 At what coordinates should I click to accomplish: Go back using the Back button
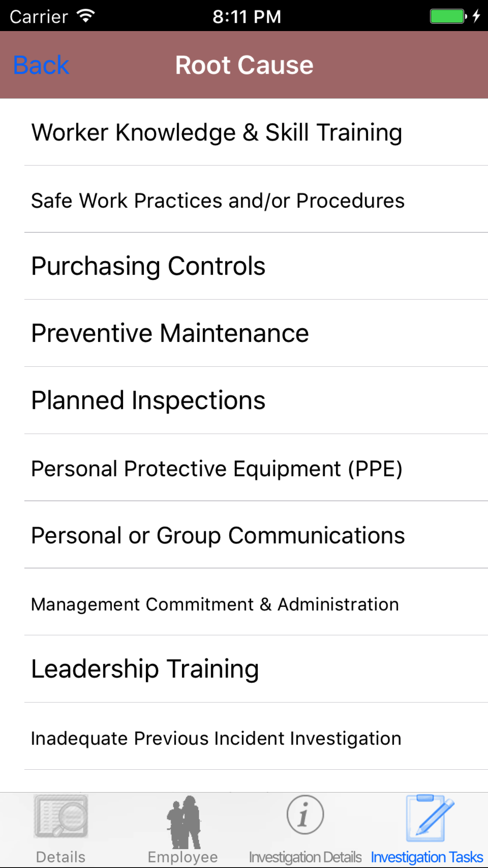tap(41, 65)
